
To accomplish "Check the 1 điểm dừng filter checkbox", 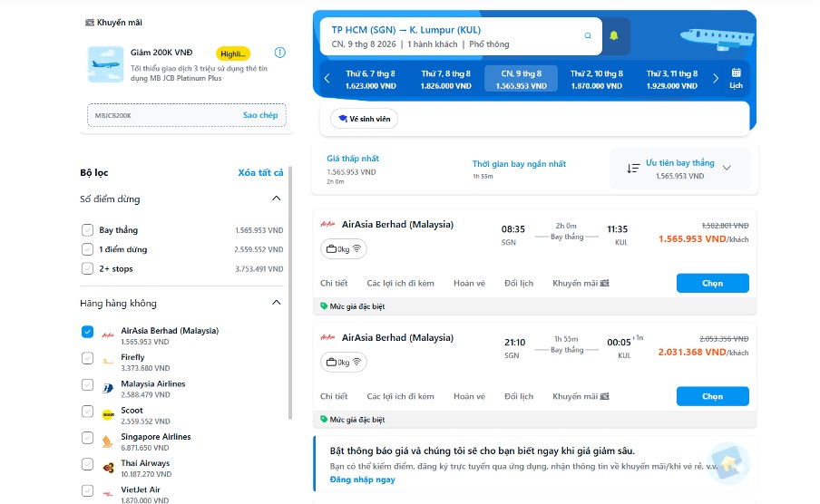I will pos(87,249).
